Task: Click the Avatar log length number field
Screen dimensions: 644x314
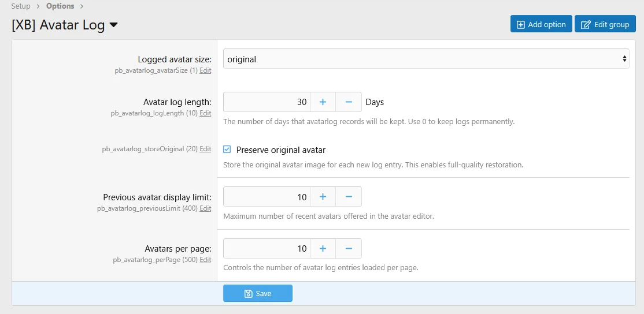Action: click(x=267, y=102)
